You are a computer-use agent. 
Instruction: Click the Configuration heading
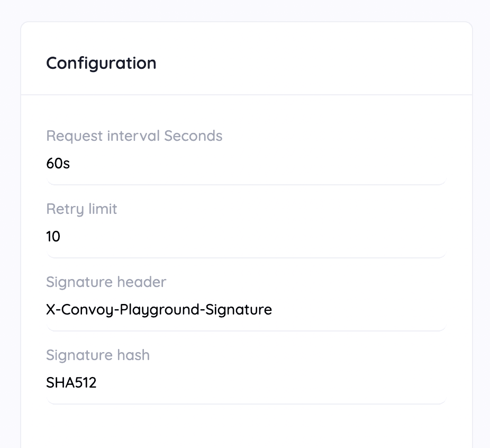pos(101,63)
